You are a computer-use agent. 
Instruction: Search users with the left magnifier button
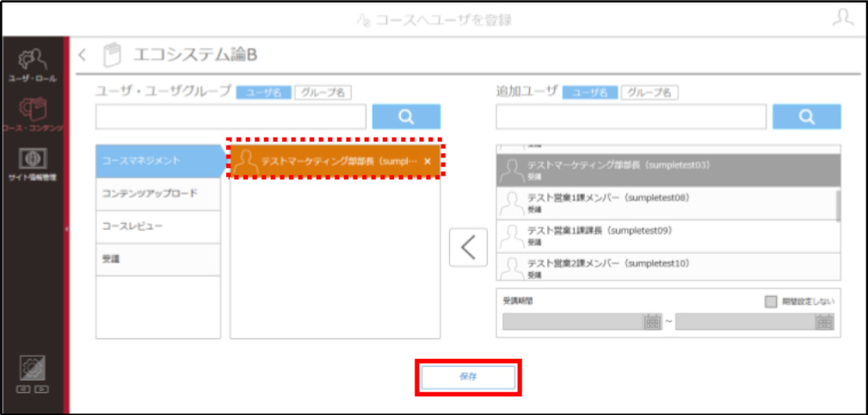coord(406,116)
